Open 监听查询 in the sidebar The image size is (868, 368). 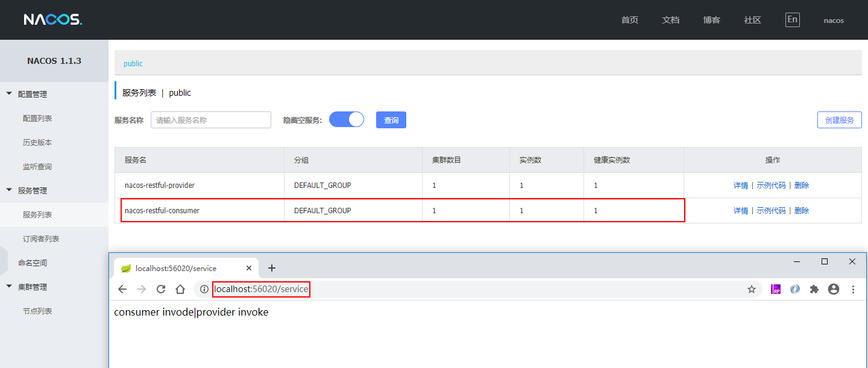[x=37, y=167]
